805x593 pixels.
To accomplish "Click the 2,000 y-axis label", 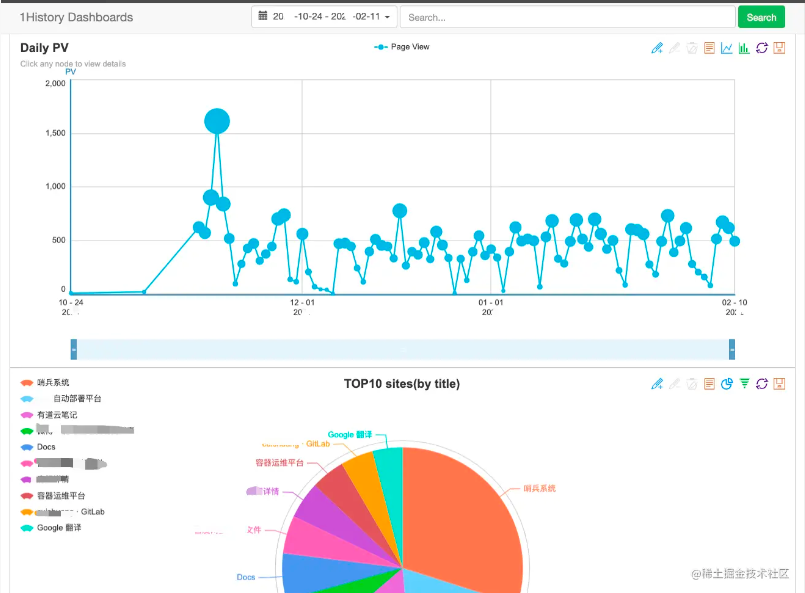I will [x=55, y=83].
